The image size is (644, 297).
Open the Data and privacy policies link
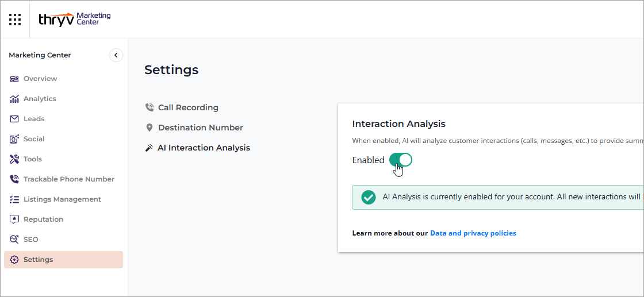click(x=473, y=233)
